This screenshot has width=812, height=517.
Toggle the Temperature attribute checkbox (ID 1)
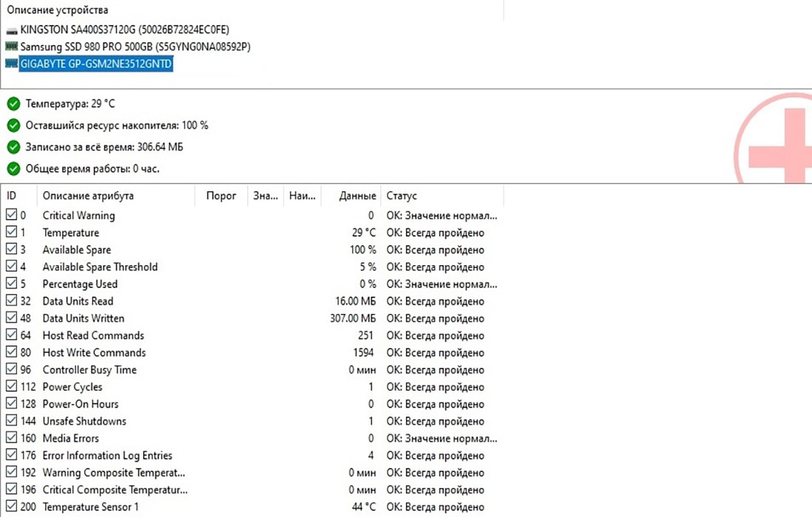(11, 232)
